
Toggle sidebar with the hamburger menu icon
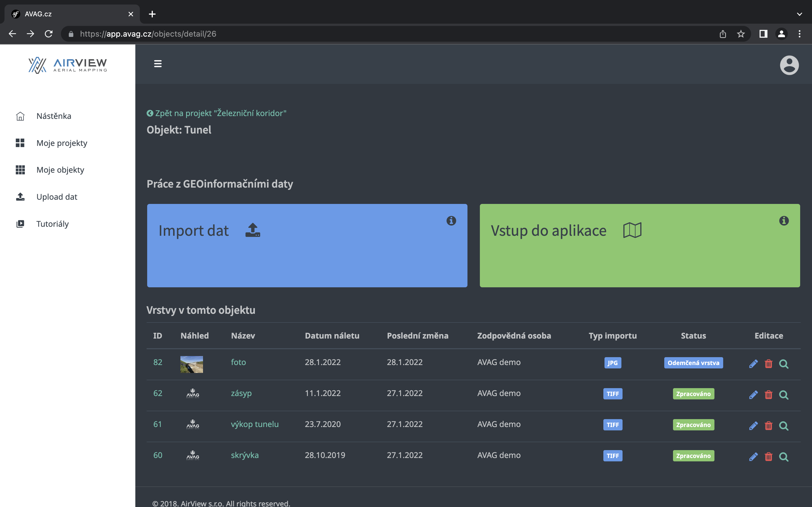(x=158, y=64)
